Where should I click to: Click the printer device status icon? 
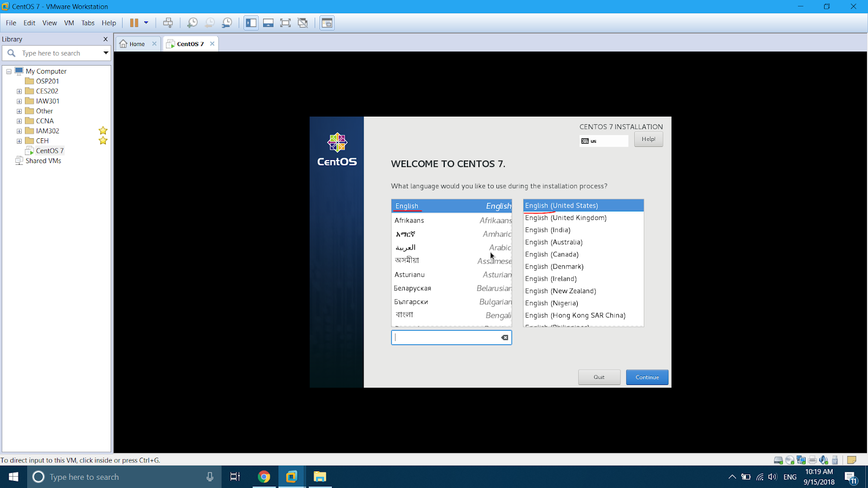coord(813,460)
